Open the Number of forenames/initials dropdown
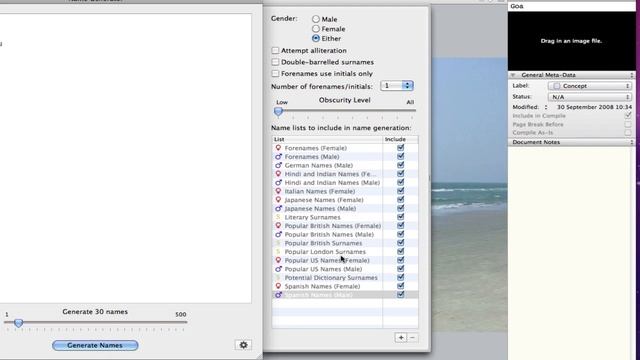 [397, 86]
